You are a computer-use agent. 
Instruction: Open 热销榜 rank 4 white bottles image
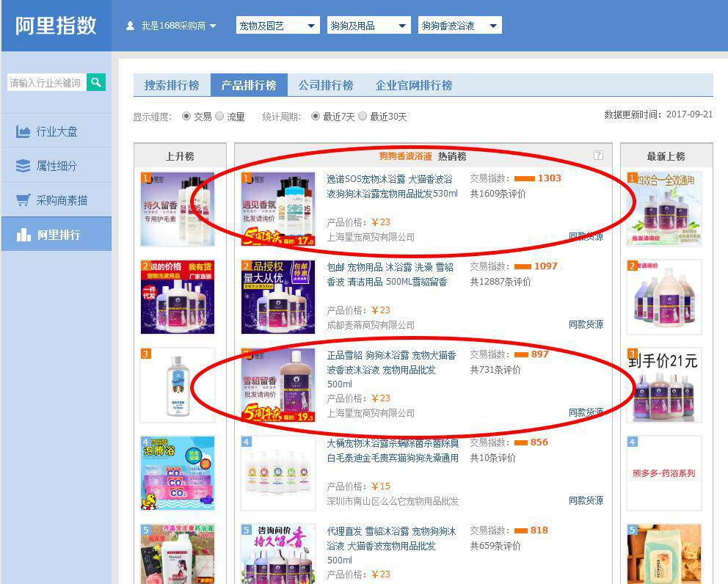tap(278, 473)
